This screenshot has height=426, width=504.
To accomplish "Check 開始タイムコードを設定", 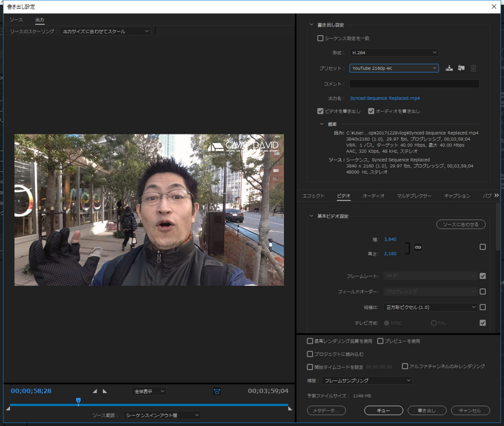I will (310, 367).
